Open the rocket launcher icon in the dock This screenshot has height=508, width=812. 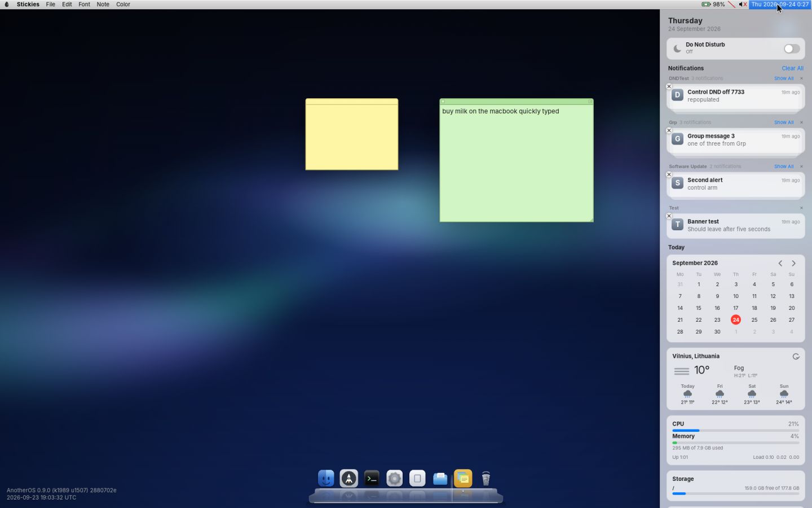[x=349, y=479]
